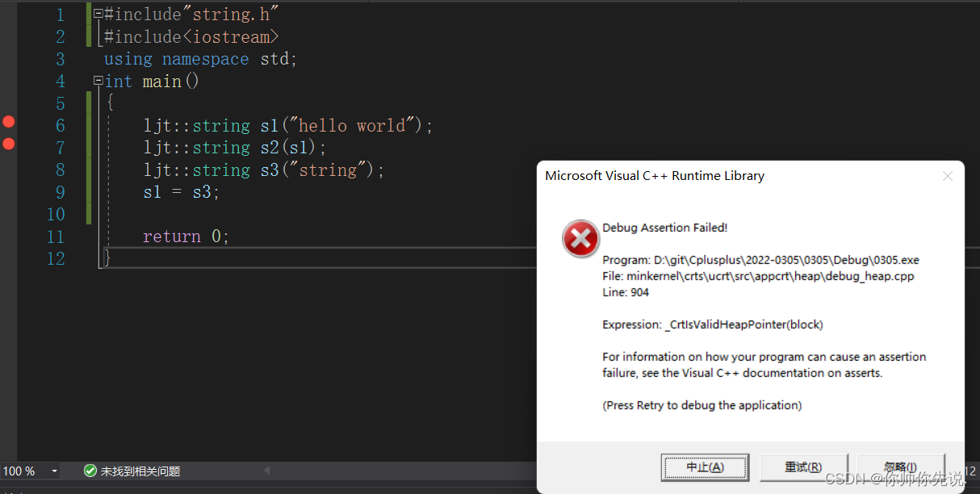Remove the breakpoint on line 6
Screen dimensions: 980x494
click(x=8, y=122)
